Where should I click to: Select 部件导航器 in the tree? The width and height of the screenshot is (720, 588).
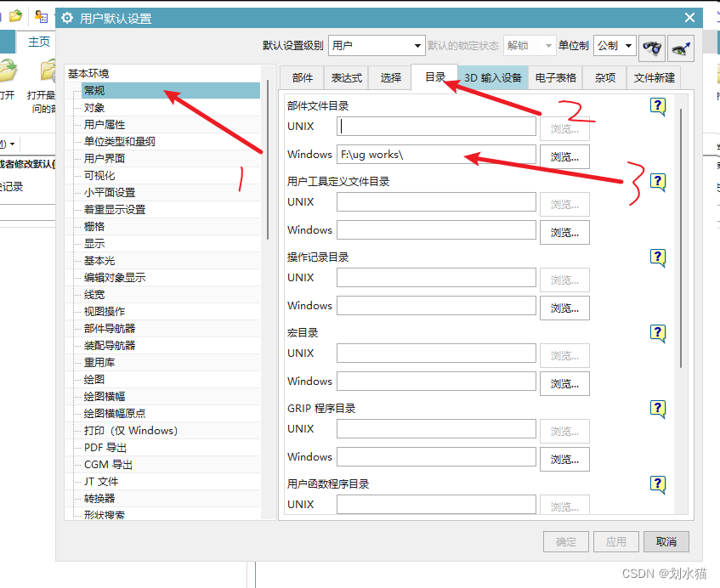click(x=110, y=329)
